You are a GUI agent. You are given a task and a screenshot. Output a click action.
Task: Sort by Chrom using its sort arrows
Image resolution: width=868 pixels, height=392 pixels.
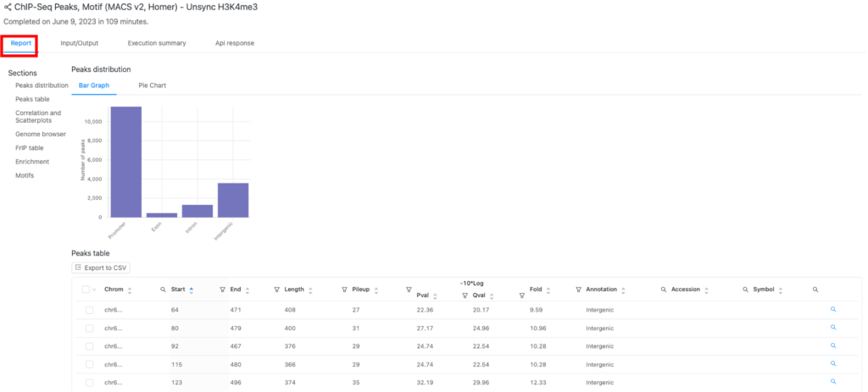(x=130, y=290)
